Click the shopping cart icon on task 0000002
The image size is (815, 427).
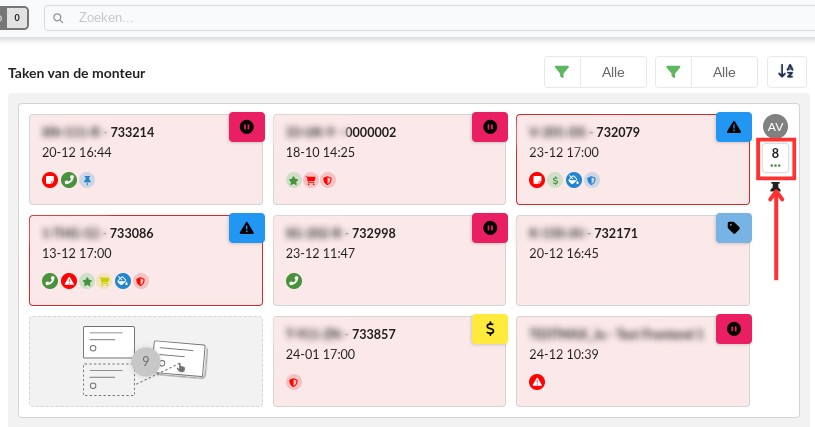point(310,180)
